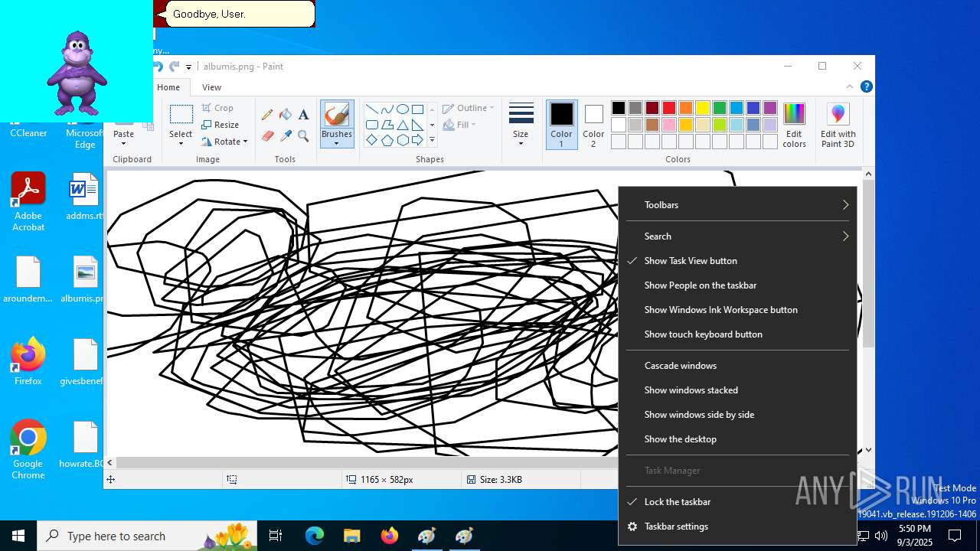Click the rectangular Select tool icon
Viewport: 980px width, 551px height.
[181, 115]
